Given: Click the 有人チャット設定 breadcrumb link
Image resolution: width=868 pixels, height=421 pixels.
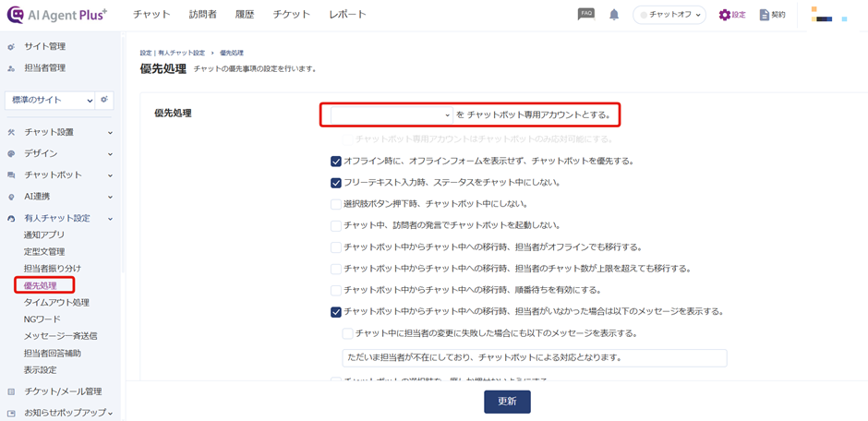Looking at the screenshot, I should [x=181, y=54].
